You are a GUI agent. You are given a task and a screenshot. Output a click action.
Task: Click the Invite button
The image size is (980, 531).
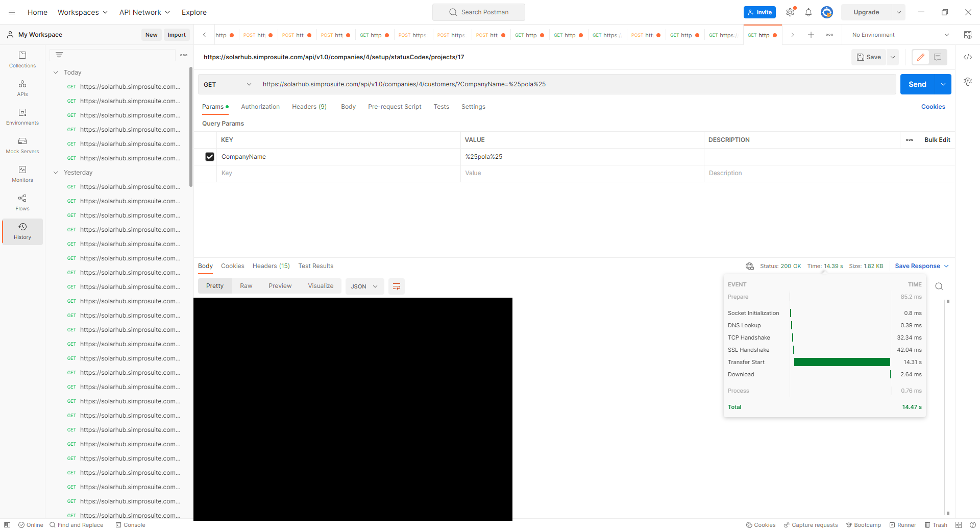point(759,12)
